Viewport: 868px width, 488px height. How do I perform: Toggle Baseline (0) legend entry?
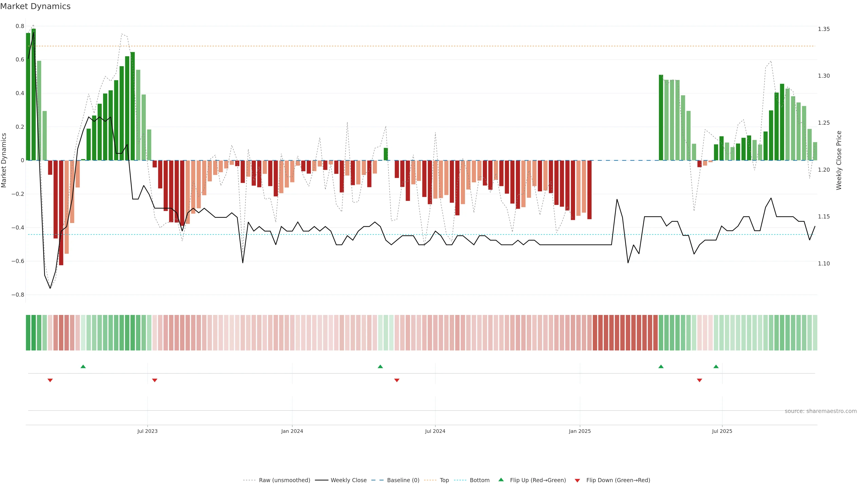403,480
